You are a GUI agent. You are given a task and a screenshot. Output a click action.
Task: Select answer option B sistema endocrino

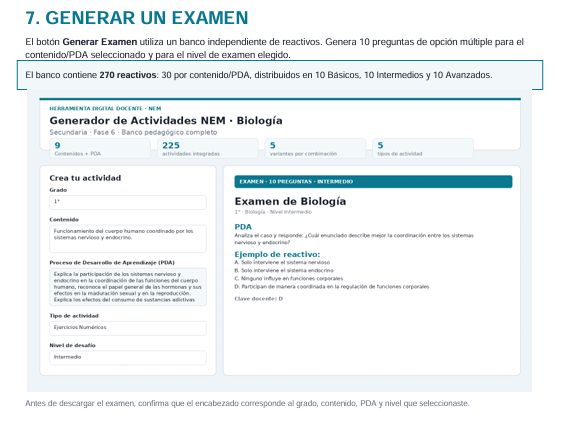[x=284, y=270]
